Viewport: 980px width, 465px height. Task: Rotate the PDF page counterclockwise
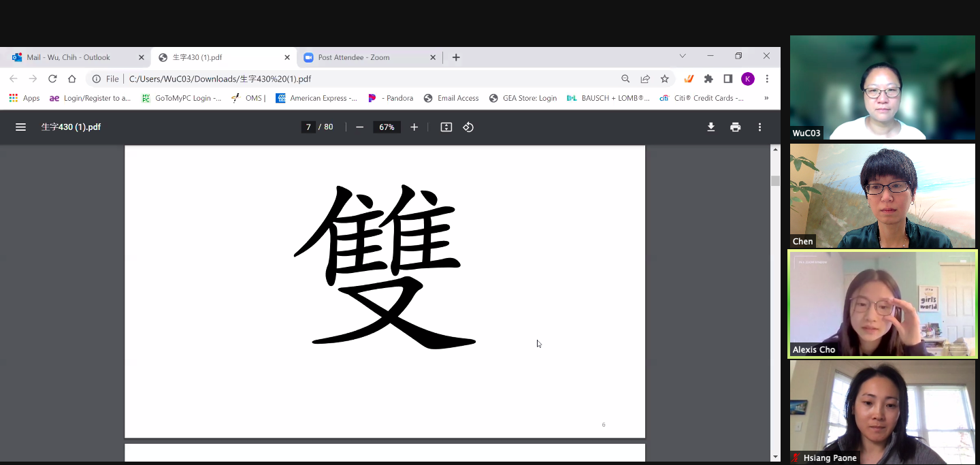(468, 127)
